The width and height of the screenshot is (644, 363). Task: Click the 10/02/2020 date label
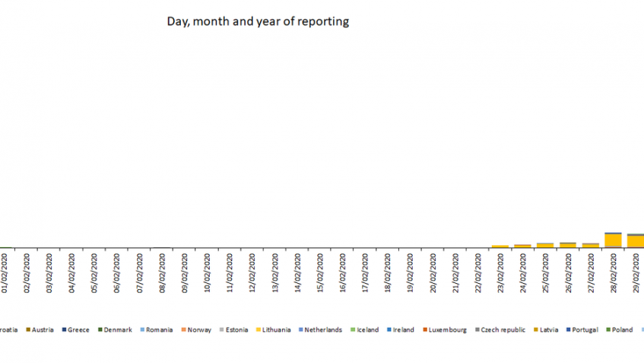208,273
